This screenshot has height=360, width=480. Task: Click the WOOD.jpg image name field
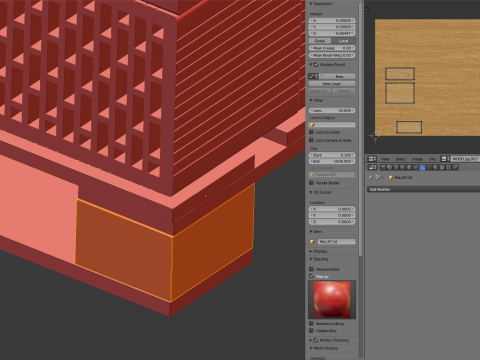[466, 159]
